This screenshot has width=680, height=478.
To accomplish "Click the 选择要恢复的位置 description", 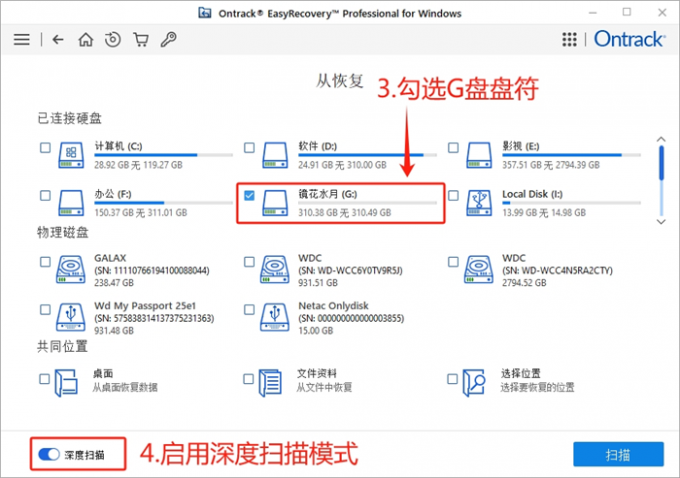I will (x=537, y=387).
